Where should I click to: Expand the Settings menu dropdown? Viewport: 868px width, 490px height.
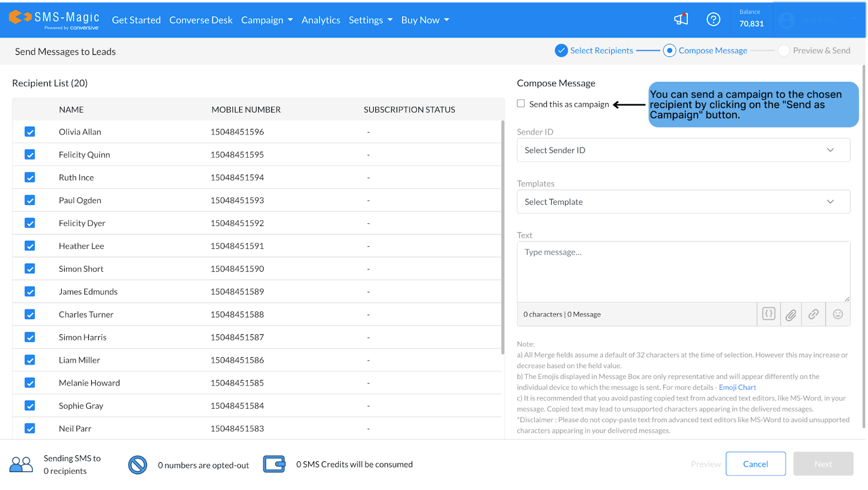tap(371, 20)
